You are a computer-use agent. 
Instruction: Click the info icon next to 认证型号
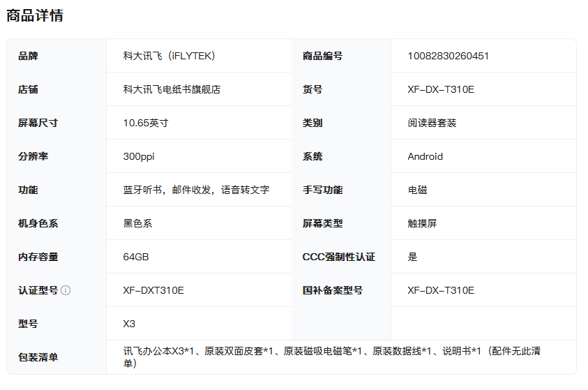click(x=66, y=290)
